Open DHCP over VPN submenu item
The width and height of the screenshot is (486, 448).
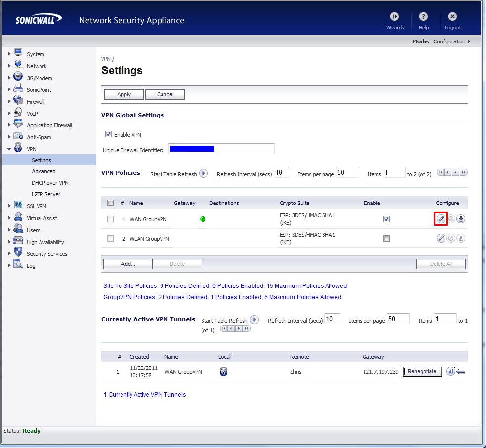click(49, 183)
